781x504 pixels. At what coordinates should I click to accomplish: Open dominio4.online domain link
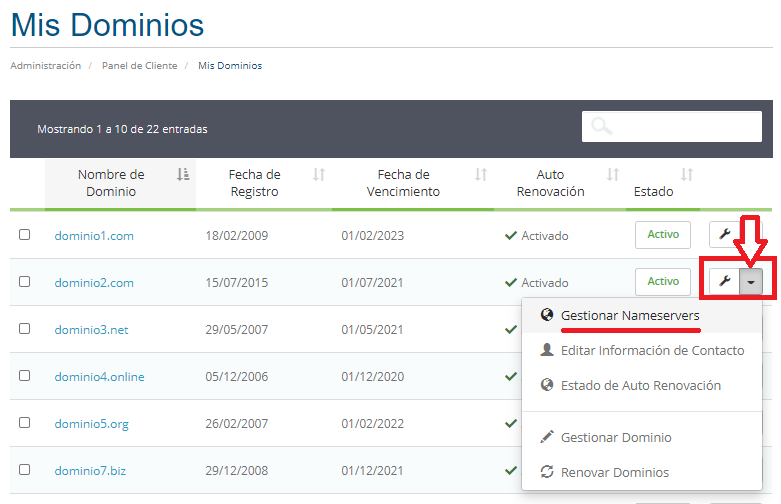tap(100, 377)
